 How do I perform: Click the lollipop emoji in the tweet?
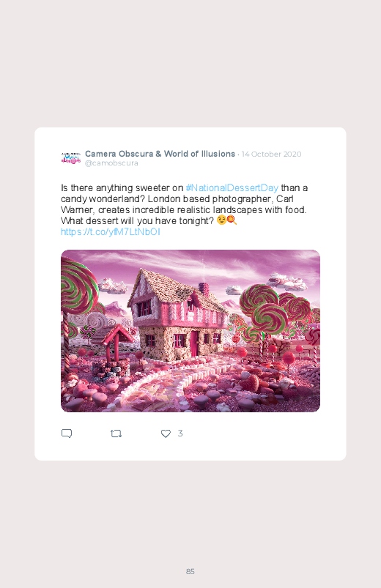click(x=232, y=220)
